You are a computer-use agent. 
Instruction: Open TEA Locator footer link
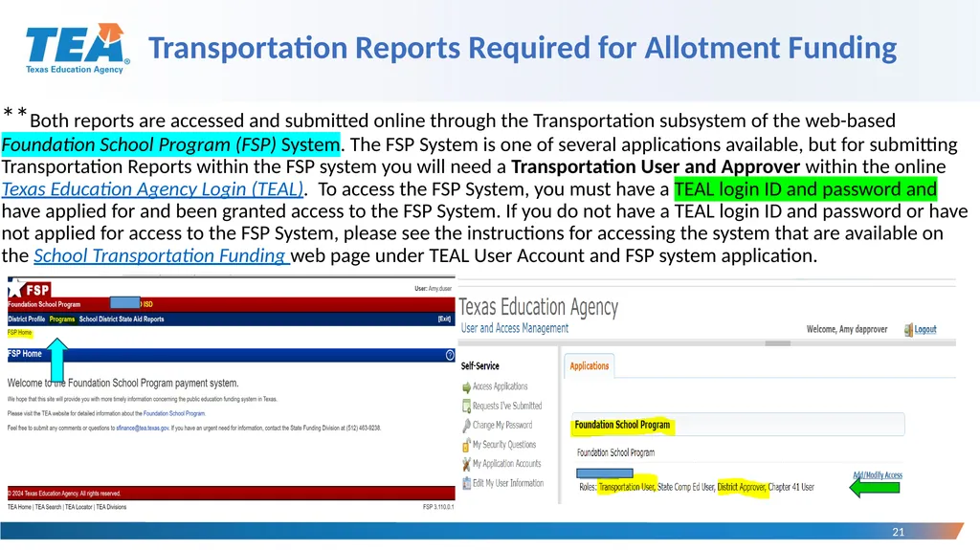[78, 507]
